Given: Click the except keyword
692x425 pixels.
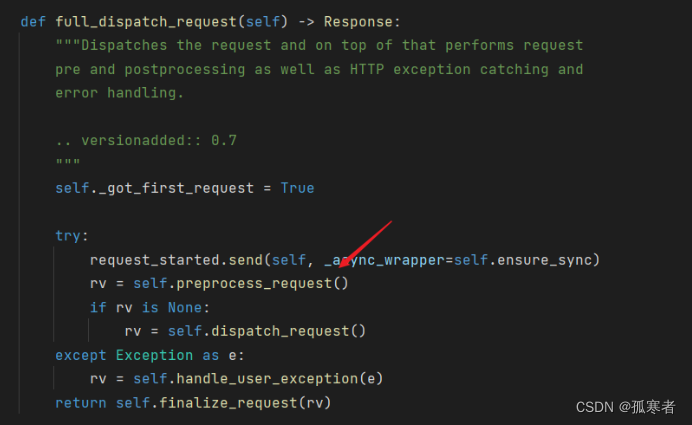Looking at the screenshot, I should 81,355.
